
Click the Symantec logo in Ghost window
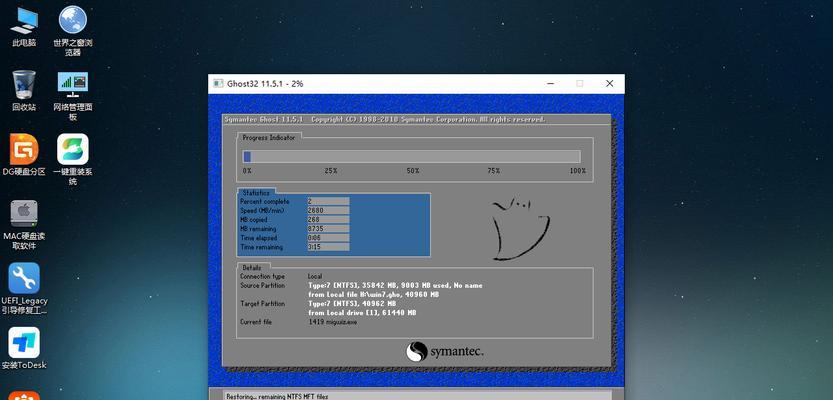point(445,351)
